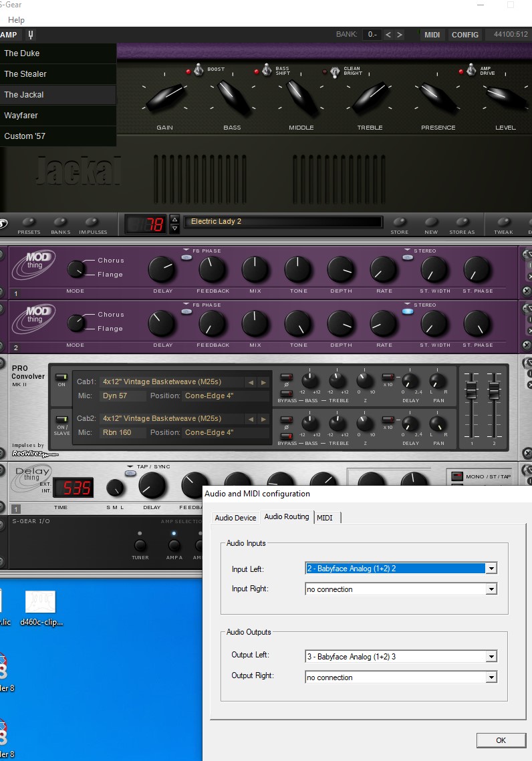Click the tuner fork icon
Viewport: 532px width, 761px height.
coord(30,35)
